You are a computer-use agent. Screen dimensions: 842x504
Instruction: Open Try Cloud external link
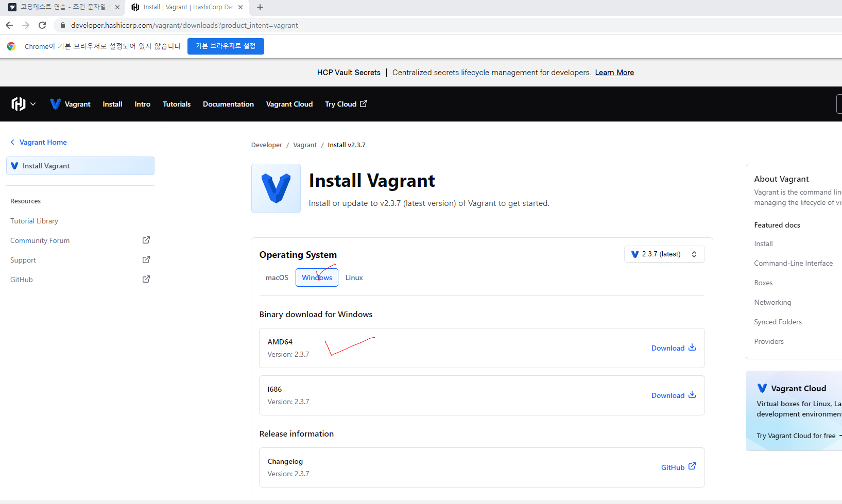(x=346, y=104)
